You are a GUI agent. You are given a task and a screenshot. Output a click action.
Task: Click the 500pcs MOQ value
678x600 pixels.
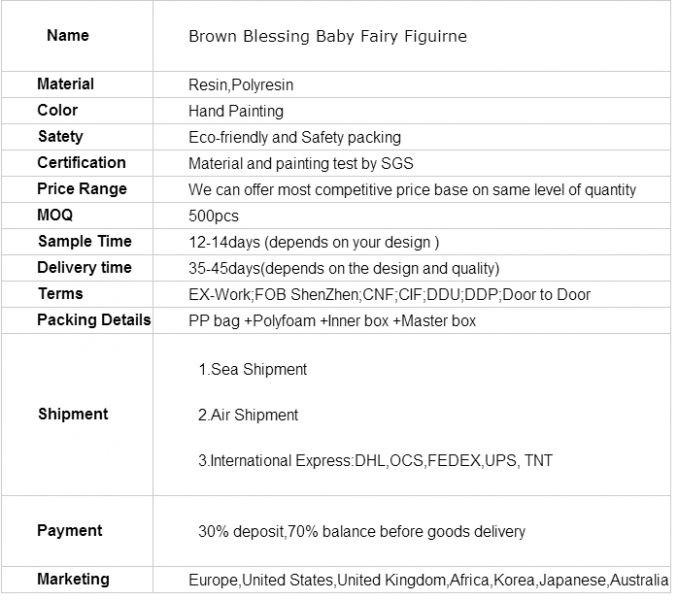pyautogui.click(x=214, y=216)
